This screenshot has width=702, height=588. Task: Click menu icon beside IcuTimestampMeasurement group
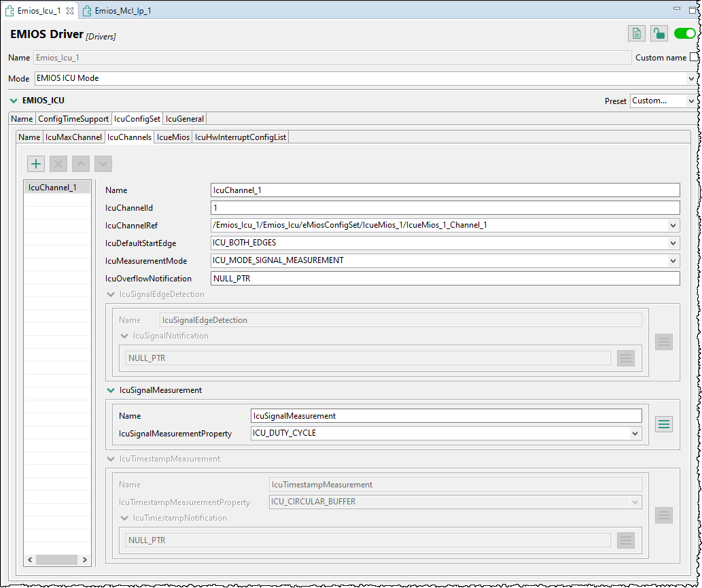tap(663, 515)
